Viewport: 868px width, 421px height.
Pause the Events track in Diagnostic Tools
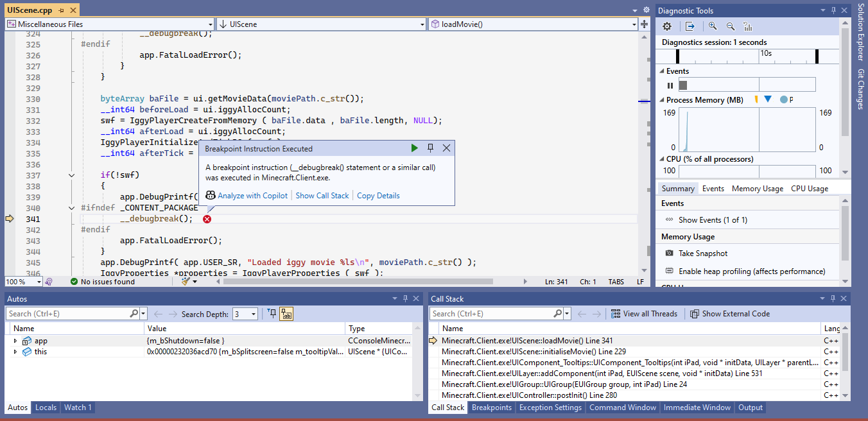coord(670,85)
